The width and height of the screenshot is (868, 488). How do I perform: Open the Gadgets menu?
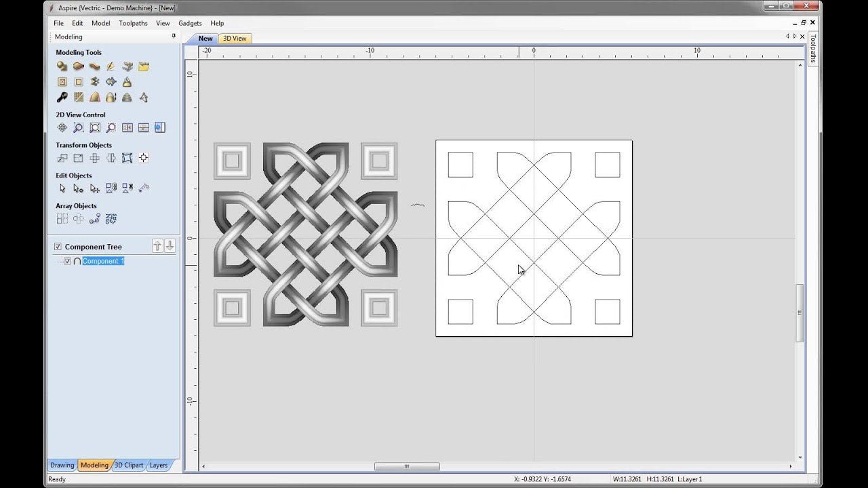190,23
